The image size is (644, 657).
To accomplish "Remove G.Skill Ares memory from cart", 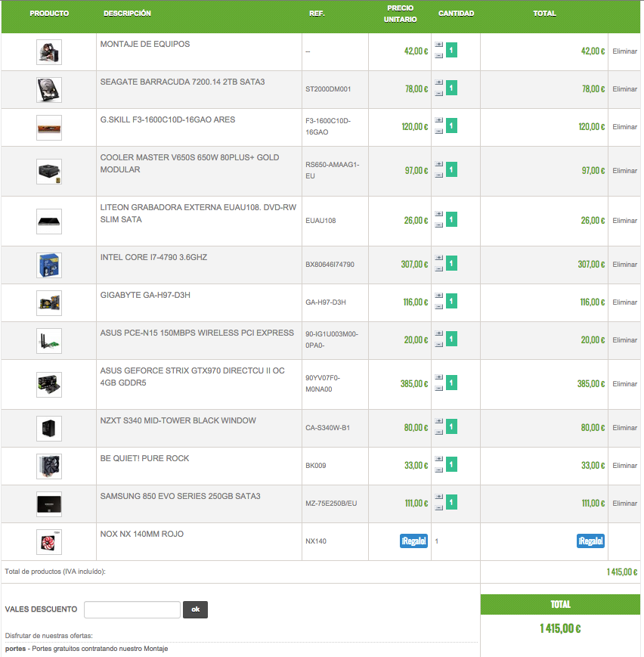I will click(624, 126).
